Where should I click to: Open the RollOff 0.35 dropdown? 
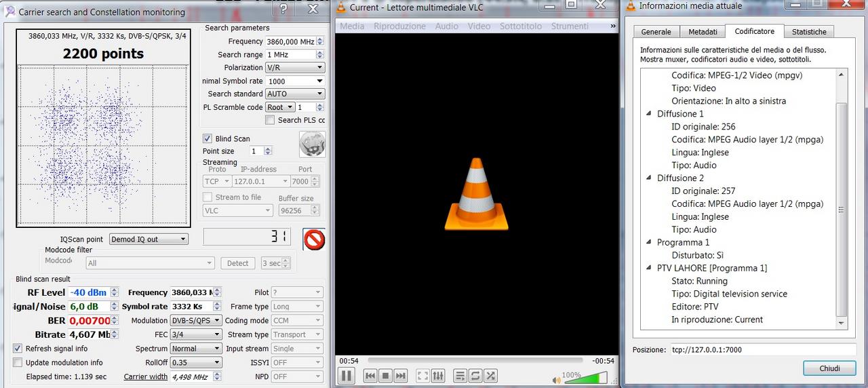(195, 362)
